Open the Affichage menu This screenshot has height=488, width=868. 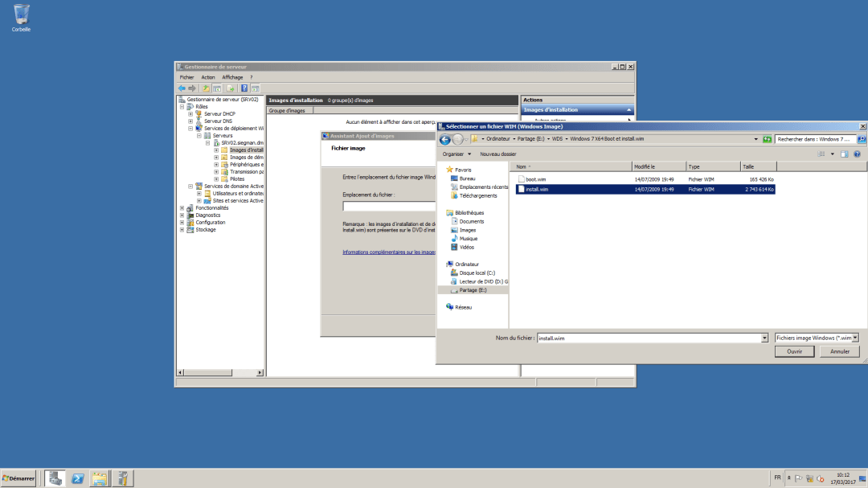tap(232, 77)
